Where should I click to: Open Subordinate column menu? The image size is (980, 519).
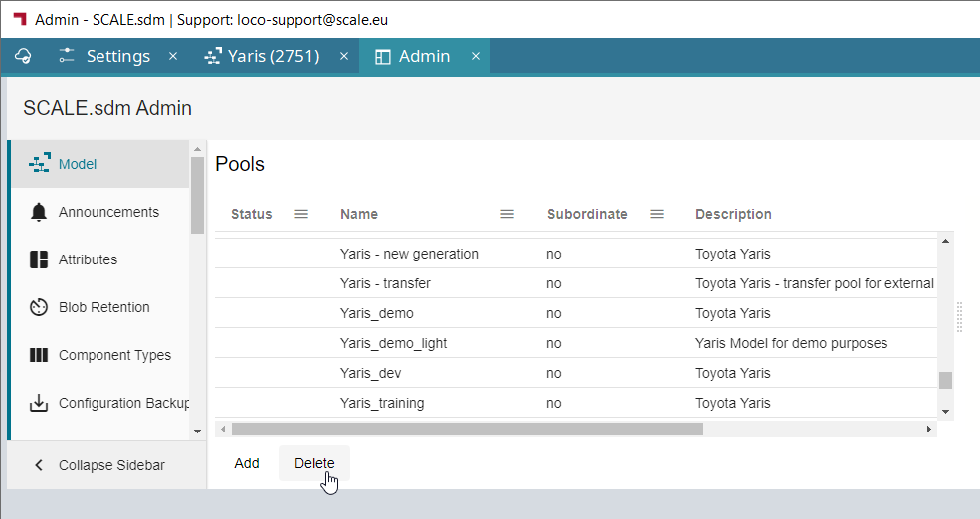pyautogui.click(x=657, y=214)
